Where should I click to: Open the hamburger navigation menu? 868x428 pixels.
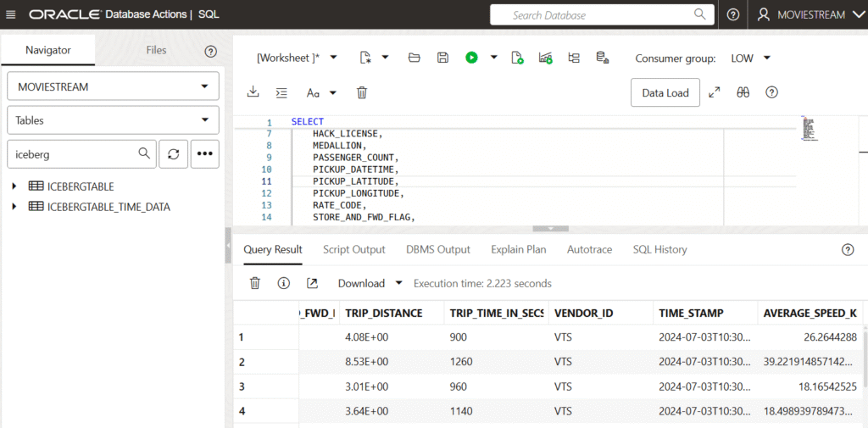(11, 14)
